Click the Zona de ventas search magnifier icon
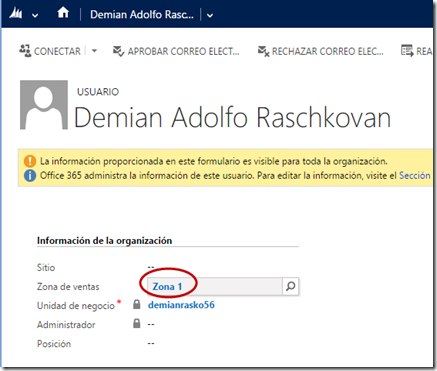Viewport: 437px width, 371px height. (x=291, y=286)
